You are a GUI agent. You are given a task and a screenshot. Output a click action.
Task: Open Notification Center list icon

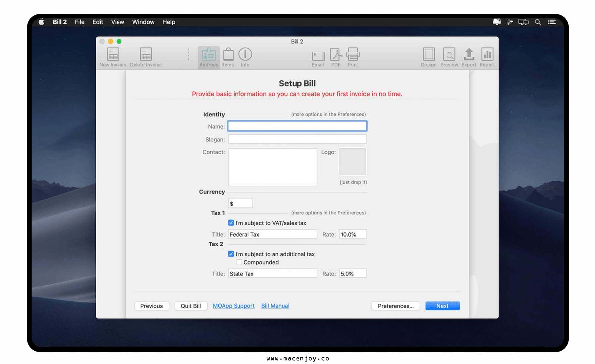pyautogui.click(x=551, y=22)
